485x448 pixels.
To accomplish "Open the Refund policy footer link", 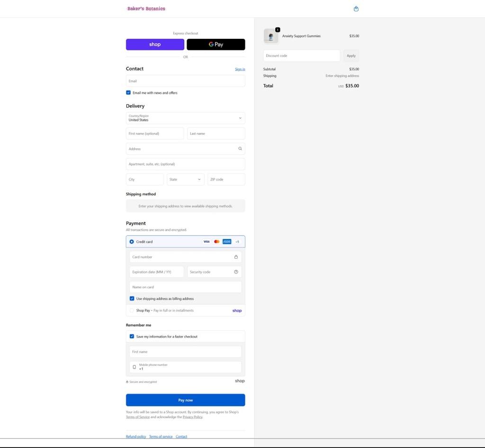I will (x=136, y=437).
